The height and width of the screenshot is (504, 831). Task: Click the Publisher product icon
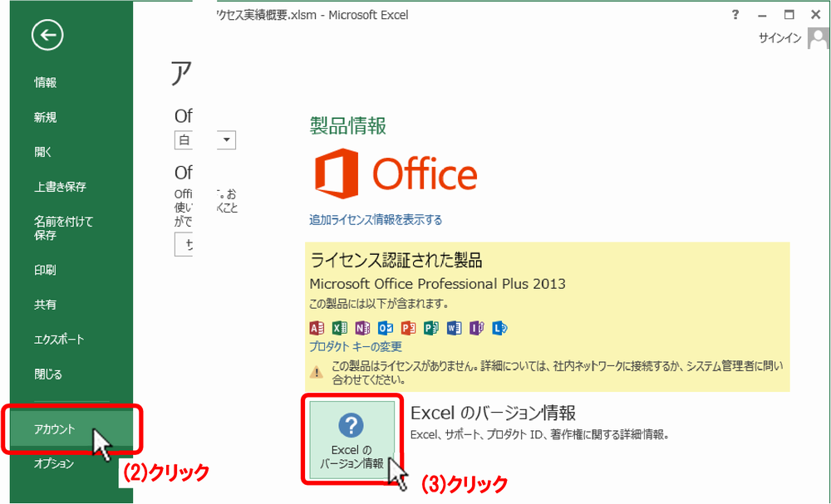click(x=430, y=328)
